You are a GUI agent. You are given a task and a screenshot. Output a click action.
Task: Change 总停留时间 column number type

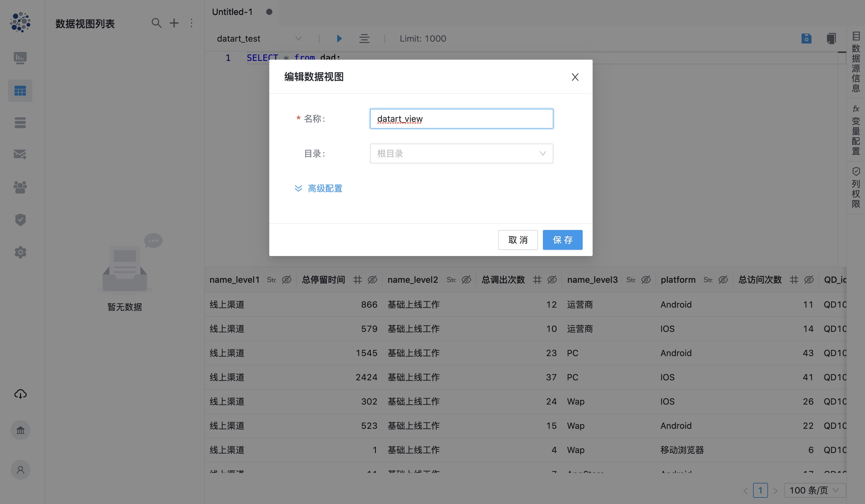pos(358,280)
